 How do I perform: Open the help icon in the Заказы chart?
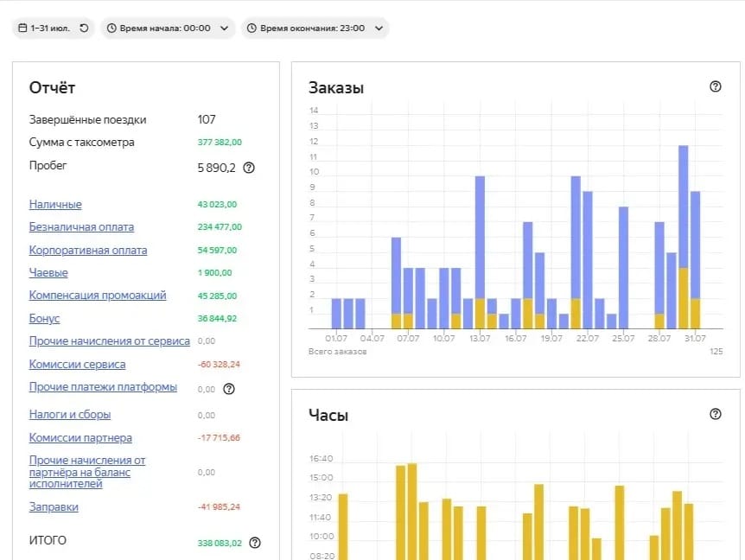click(x=715, y=86)
